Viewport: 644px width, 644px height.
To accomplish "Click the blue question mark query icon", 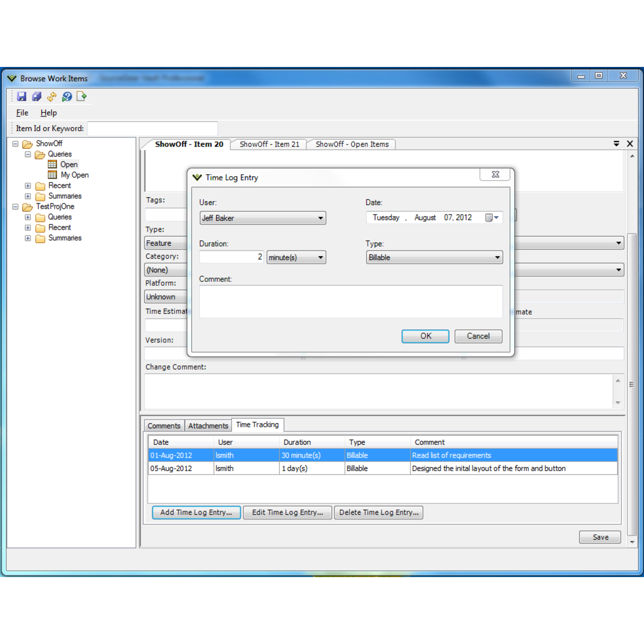I will coord(66,97).
